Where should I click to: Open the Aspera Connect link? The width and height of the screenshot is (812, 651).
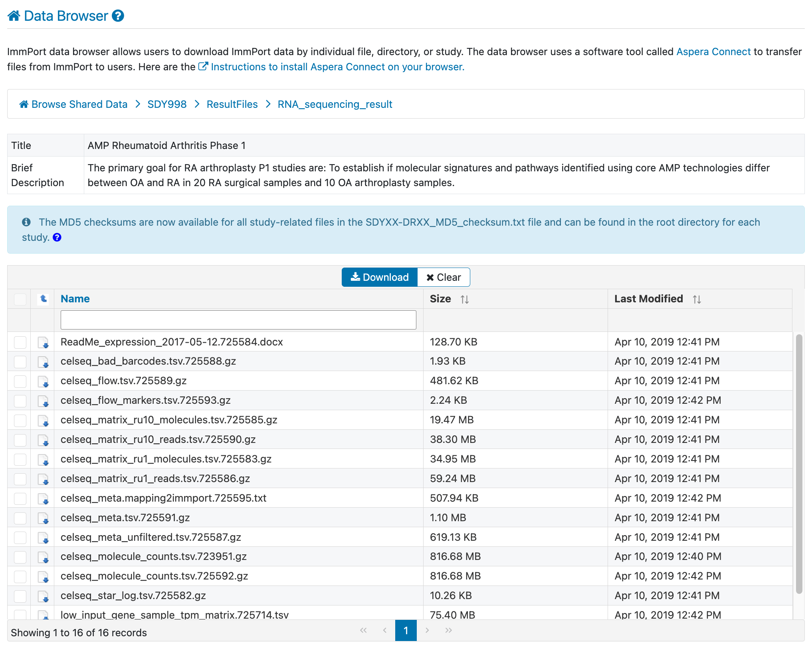pos(713,52)
